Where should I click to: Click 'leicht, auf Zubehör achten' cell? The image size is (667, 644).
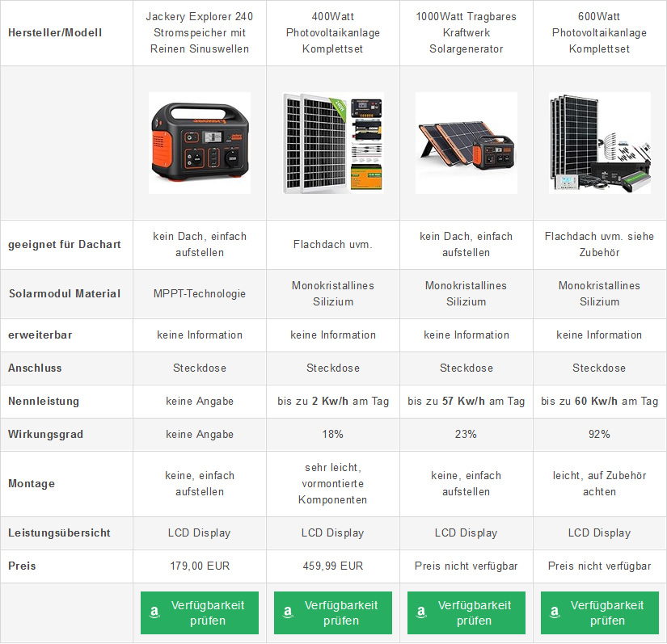[x=599, y=484]
